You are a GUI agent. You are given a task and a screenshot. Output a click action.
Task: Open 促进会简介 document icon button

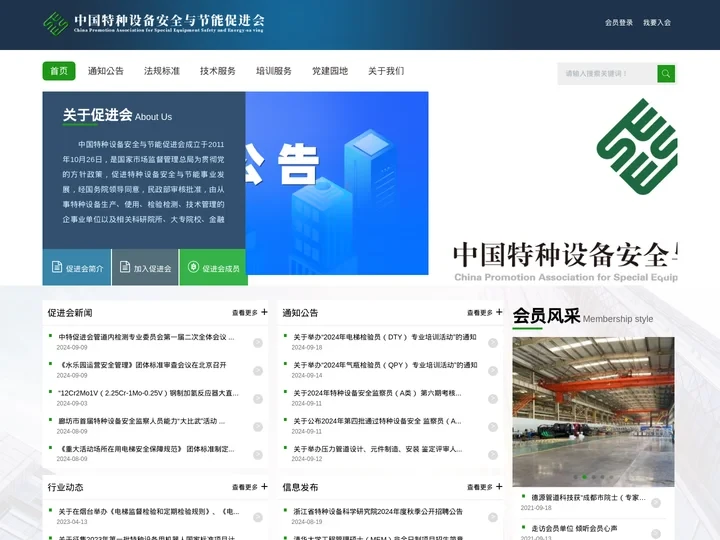tap(57, 267)
